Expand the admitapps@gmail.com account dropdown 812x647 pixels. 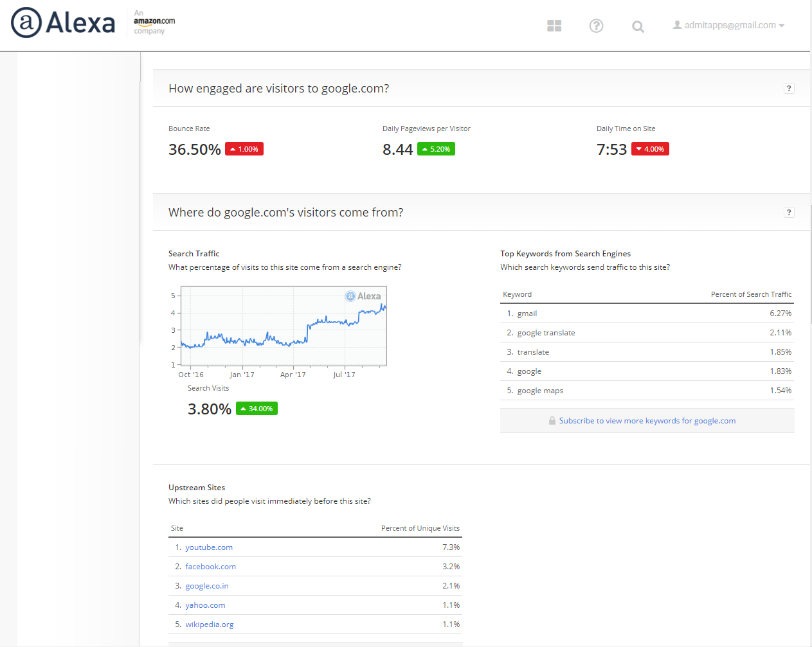point(728,26)
